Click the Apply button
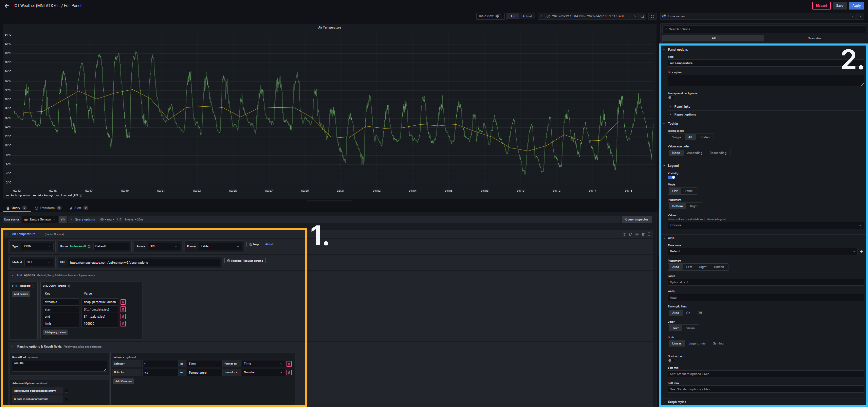The height and width of the screenshot is (407, 868). (856, 6)
